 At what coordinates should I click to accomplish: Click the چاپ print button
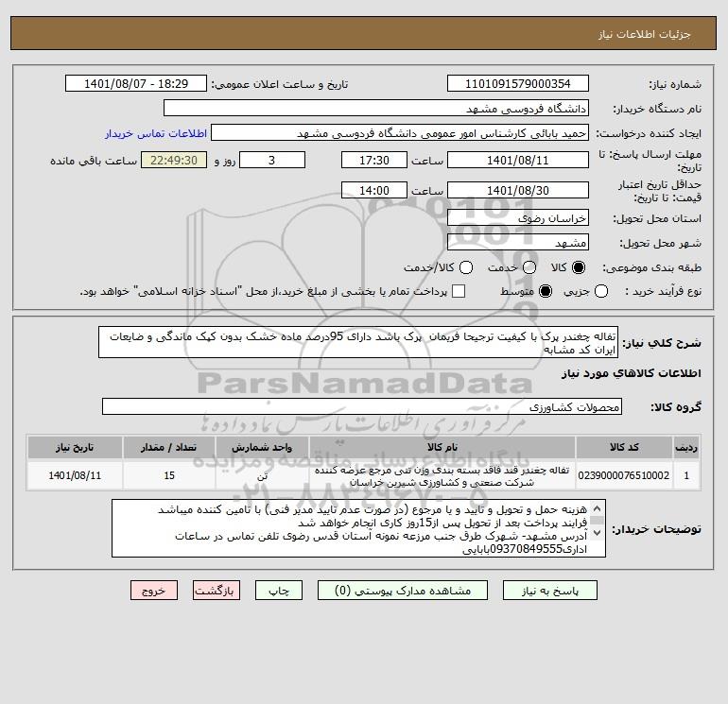[279, 591]
